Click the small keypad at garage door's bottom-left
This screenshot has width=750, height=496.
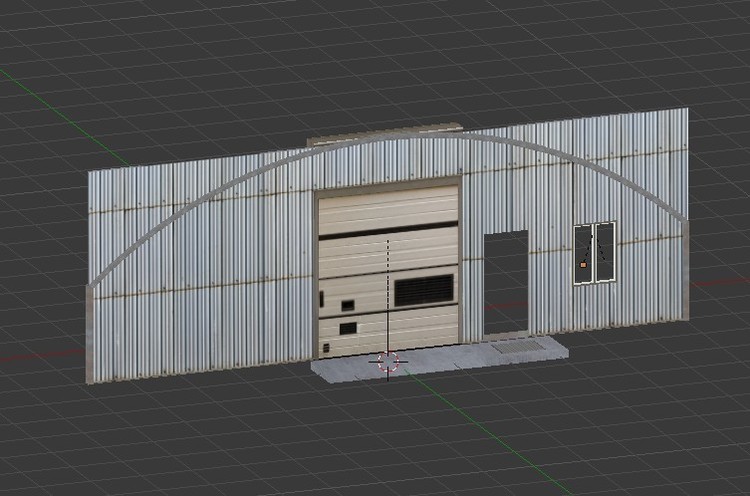tap(324, 348)
